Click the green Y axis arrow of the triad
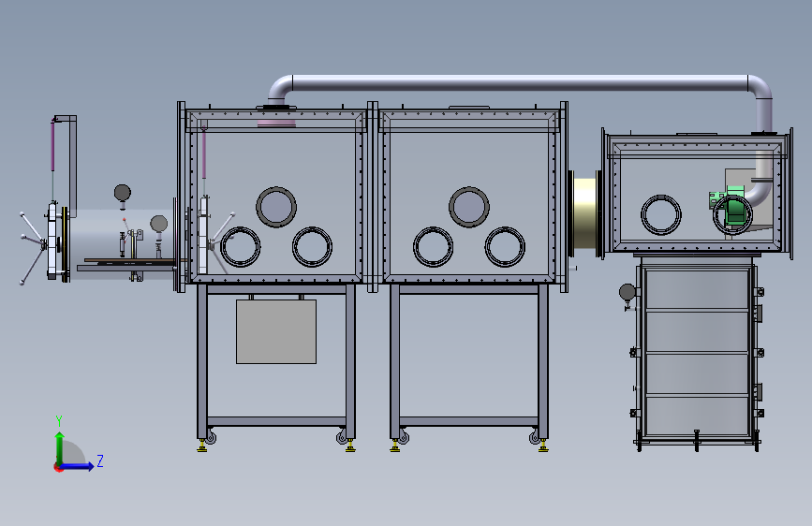 tap(60, 446)
